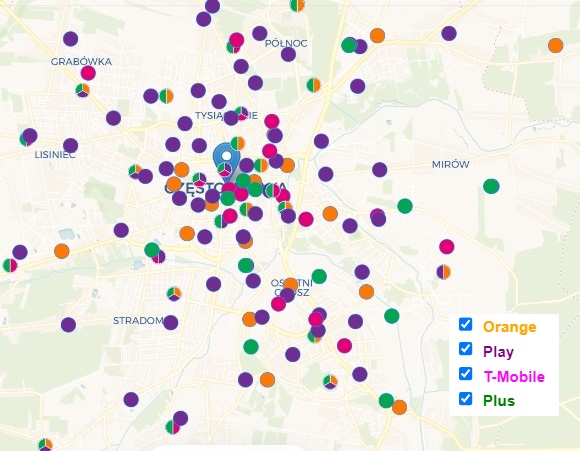The image size is (580, 451).
Task: Click the T-Mobile legend label
Action: click(514, 376)
